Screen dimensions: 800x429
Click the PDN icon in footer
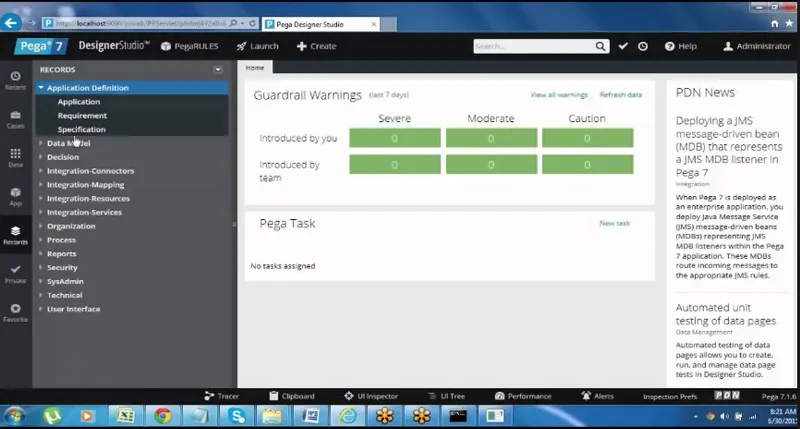click(x=727, y=395)
